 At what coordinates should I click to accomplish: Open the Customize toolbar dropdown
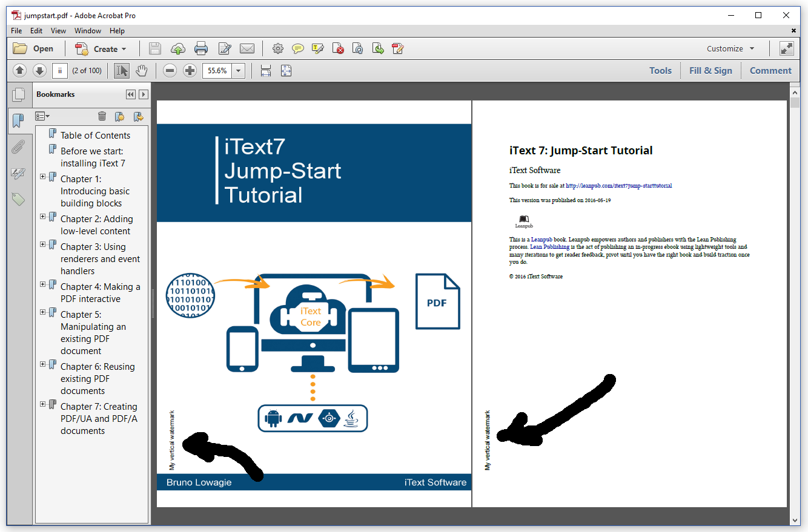click(x=731, y=49)
